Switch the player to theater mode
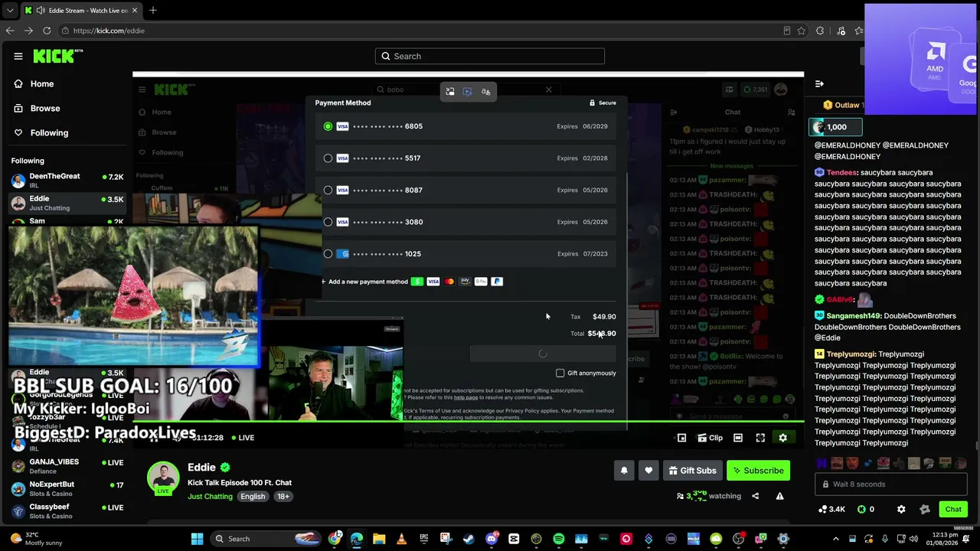Image resolution: width=980 pixels, height=551 pixels. [x=738, y=438]
